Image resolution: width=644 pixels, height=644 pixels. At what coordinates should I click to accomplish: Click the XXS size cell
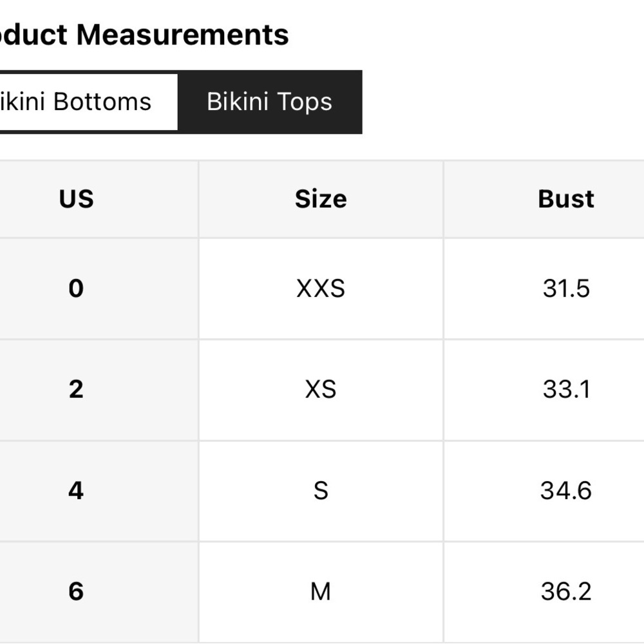coord(321,289)
